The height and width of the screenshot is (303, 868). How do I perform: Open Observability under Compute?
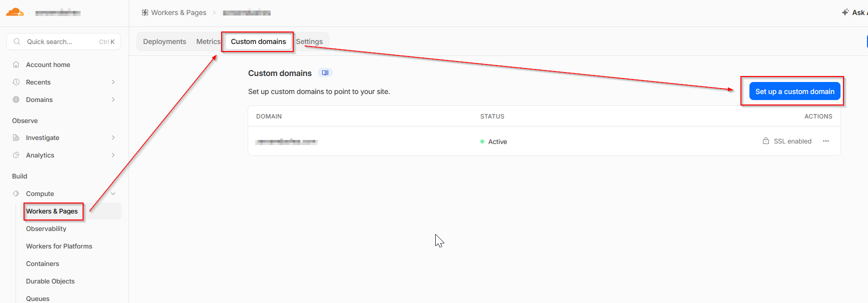pos(46,228)
